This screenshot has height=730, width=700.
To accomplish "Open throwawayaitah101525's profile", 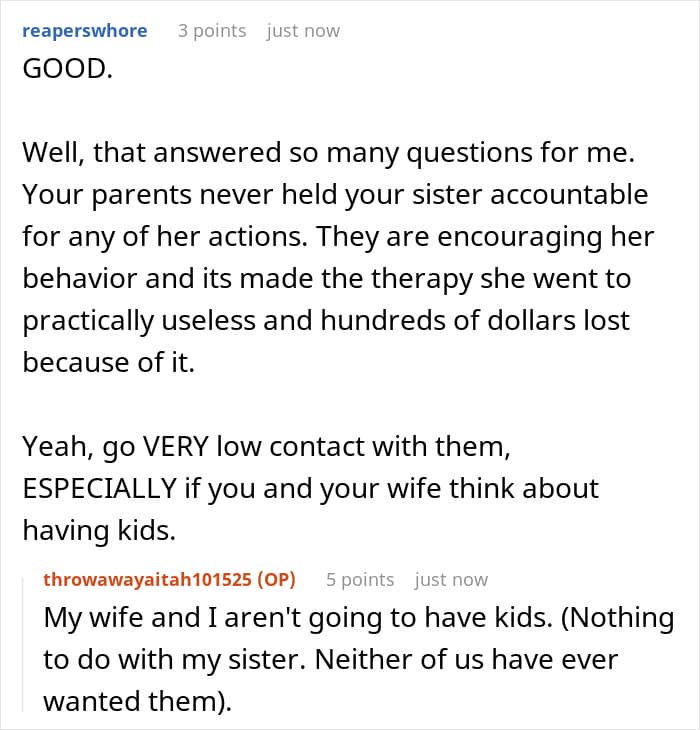I will (148, 580).
